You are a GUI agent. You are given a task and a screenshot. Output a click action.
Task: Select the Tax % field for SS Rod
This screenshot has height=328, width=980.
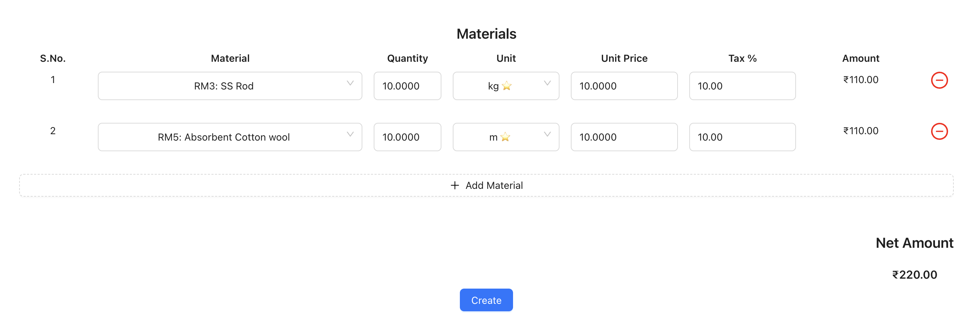coord(742,86)
